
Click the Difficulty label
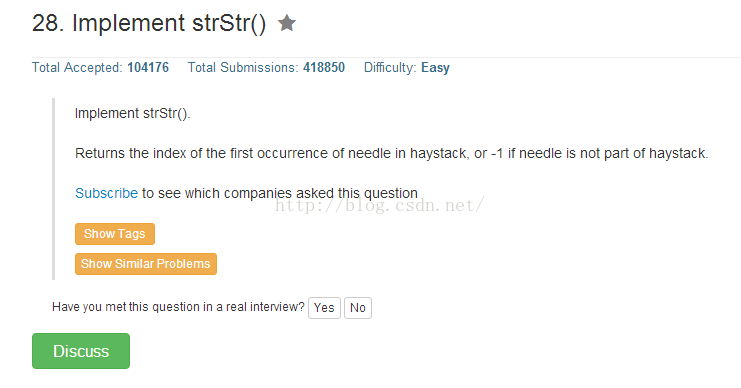click(390, 68)
